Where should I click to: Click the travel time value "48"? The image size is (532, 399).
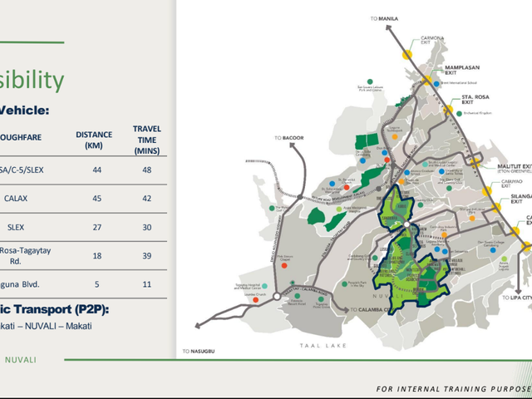pyautogui.click(x=147, y=170)
